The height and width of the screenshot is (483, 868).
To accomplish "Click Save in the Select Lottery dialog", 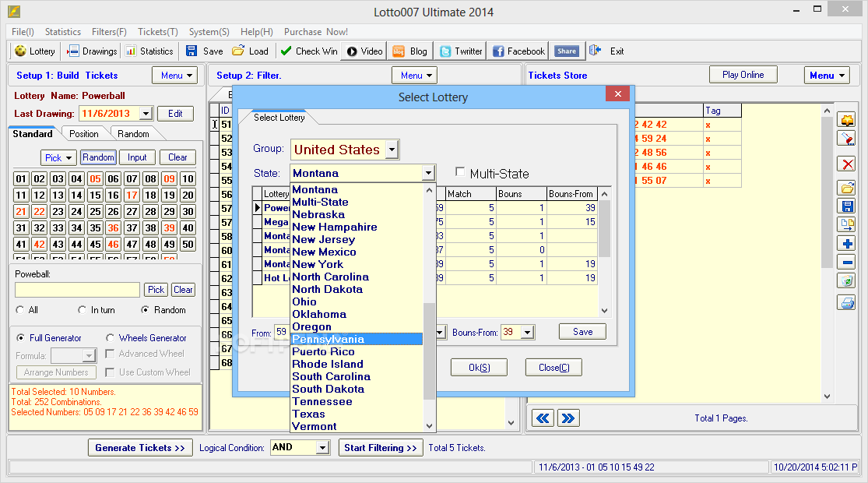I will coord(582,331).
